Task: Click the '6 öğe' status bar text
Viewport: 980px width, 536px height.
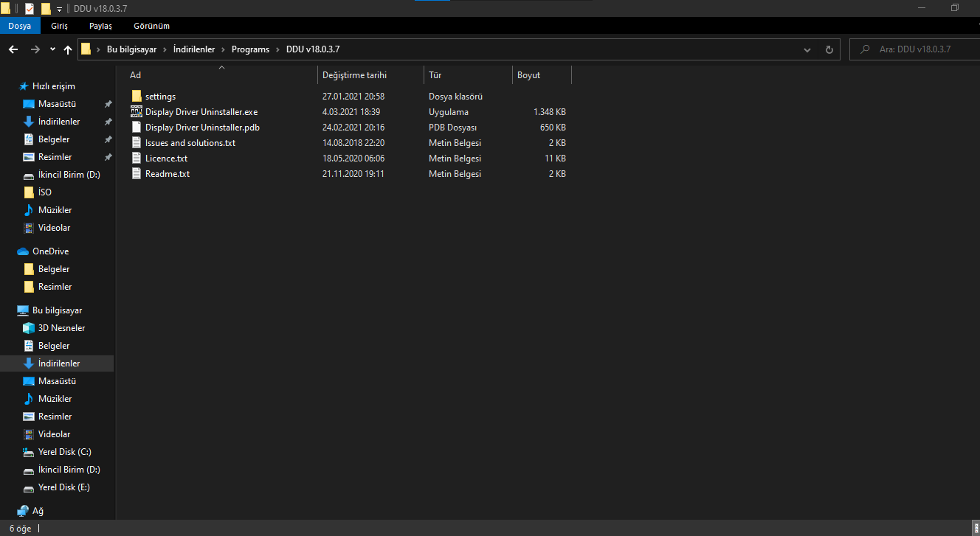Action: click(20, 529)
